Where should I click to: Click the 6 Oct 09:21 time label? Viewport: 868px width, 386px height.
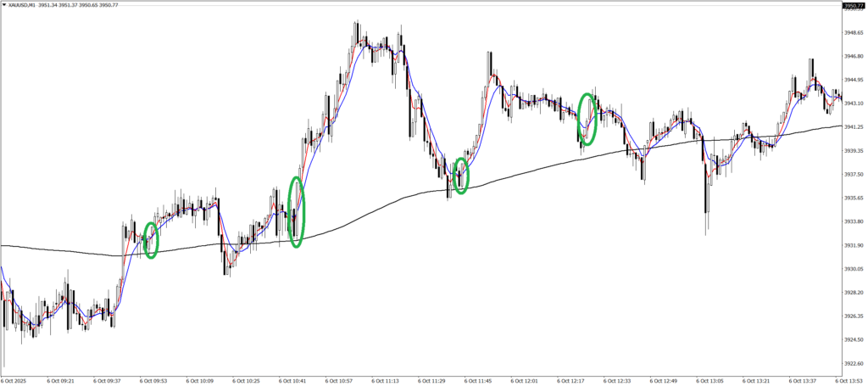pos(59,381)
